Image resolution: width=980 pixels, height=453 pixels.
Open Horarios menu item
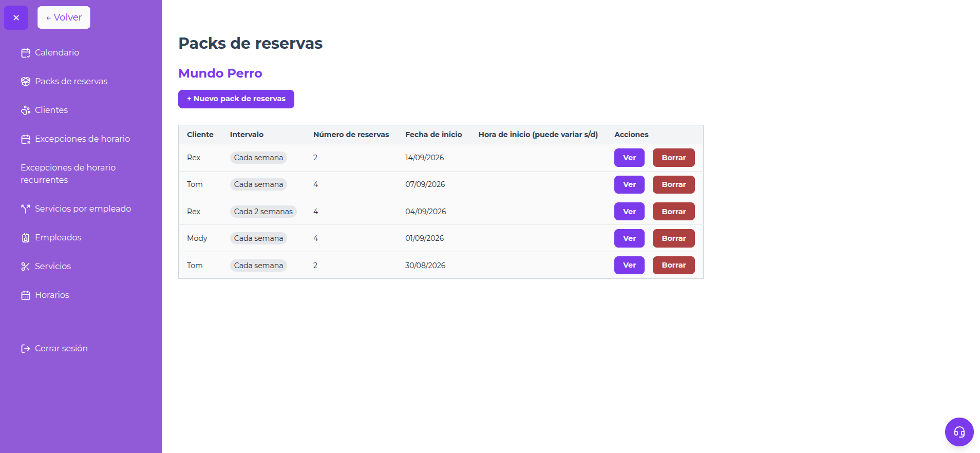(x=52, y=295)
